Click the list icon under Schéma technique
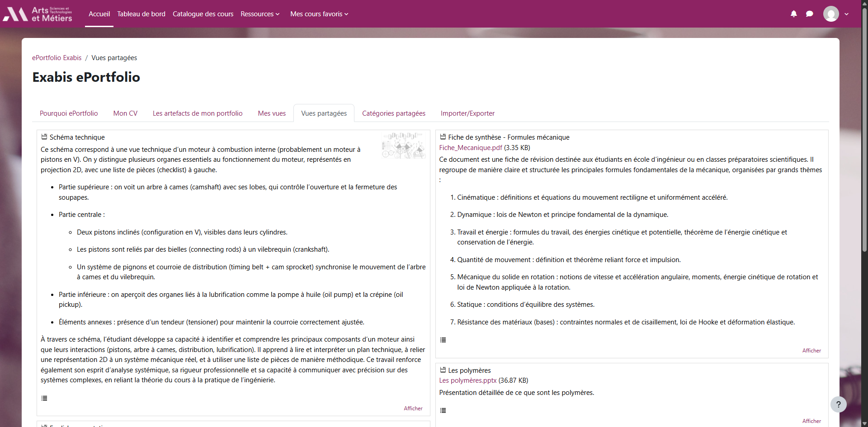Screen dimensions: 868x427 click(44, 398)
